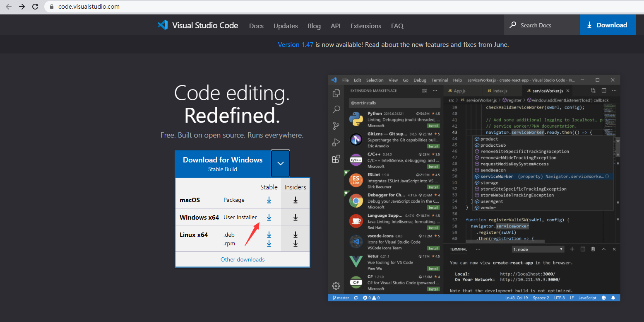
Task: Go back in the browser
Action: pyautogui.click(x=9, y=7)
